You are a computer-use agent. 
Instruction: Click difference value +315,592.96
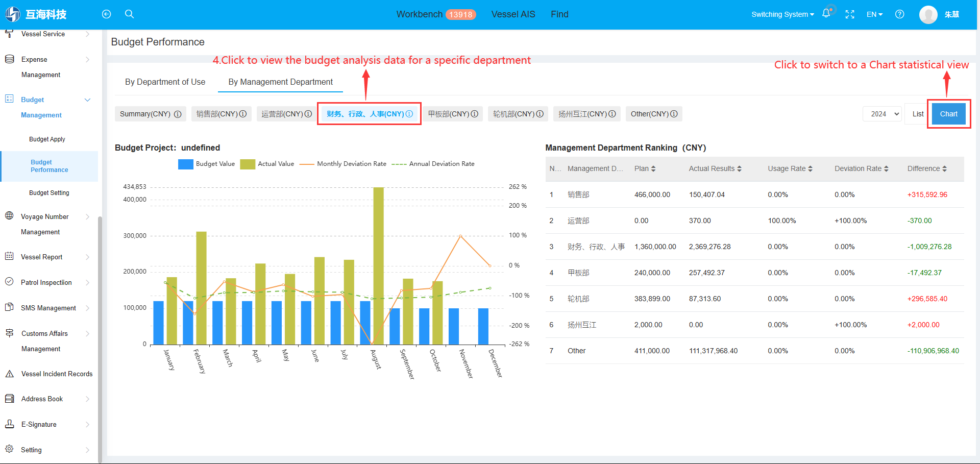tap(927, 194)
